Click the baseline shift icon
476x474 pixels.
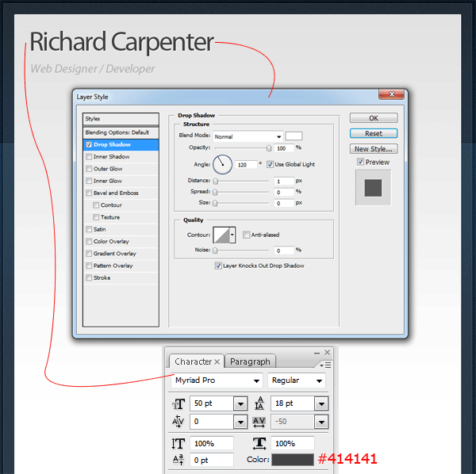(178, 460)
